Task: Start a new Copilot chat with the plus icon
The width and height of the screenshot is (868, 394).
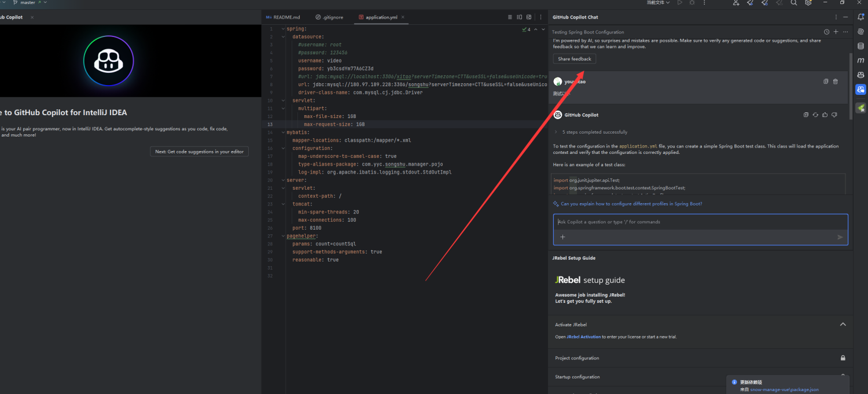Action: (x=836, y=32)
